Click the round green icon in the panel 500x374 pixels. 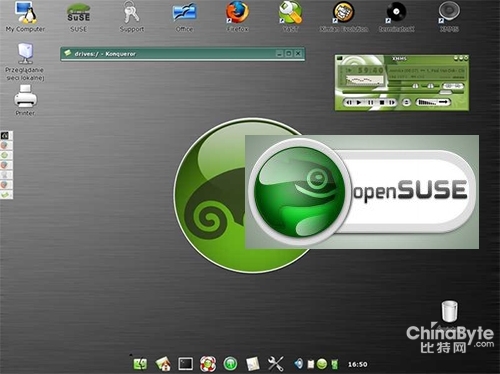click(x=230, y=364)
